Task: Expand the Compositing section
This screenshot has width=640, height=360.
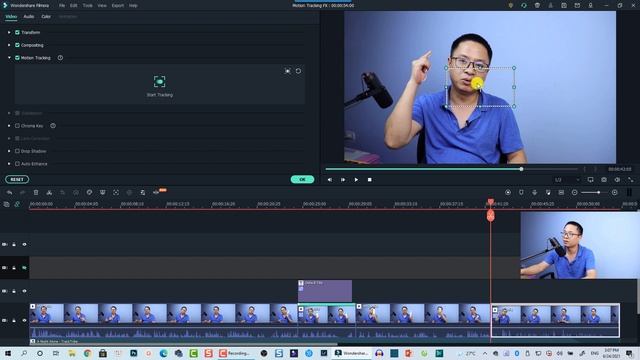Action: point(9,45)
